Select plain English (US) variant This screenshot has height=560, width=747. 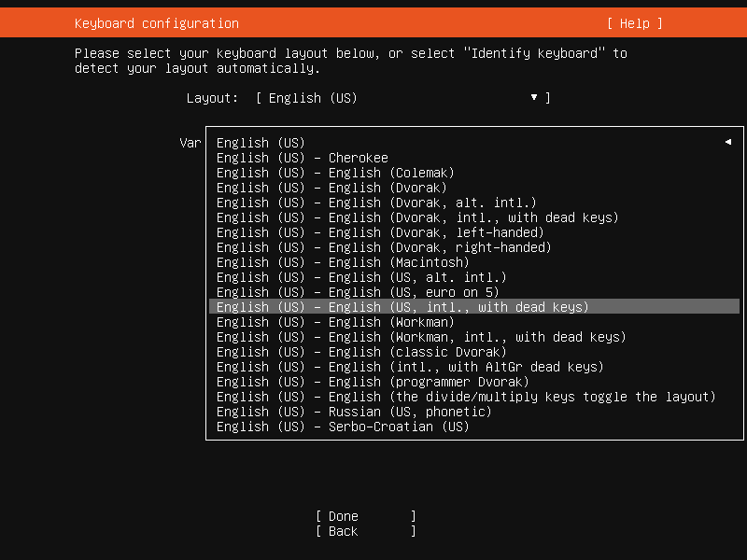(261, 143)
